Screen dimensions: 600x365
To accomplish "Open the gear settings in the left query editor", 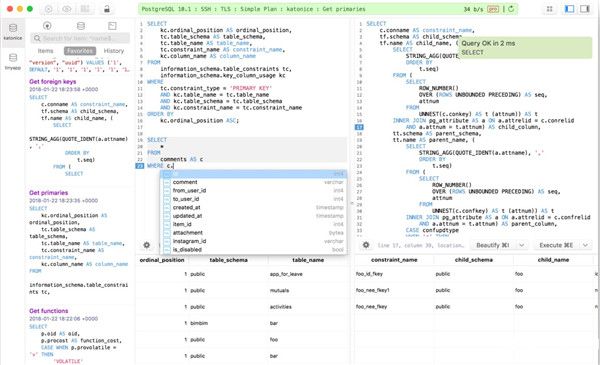I will click(147, 245).
